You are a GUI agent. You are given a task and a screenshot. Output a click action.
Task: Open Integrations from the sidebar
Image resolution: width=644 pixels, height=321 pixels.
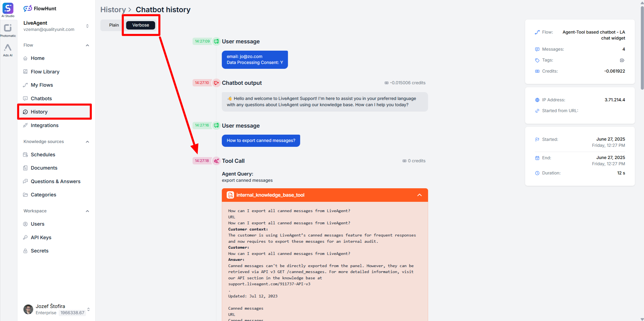coord(44,125)
